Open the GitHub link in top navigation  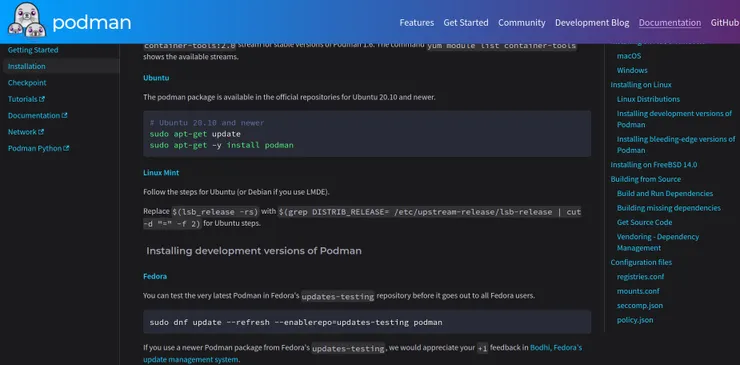(725, 23)
